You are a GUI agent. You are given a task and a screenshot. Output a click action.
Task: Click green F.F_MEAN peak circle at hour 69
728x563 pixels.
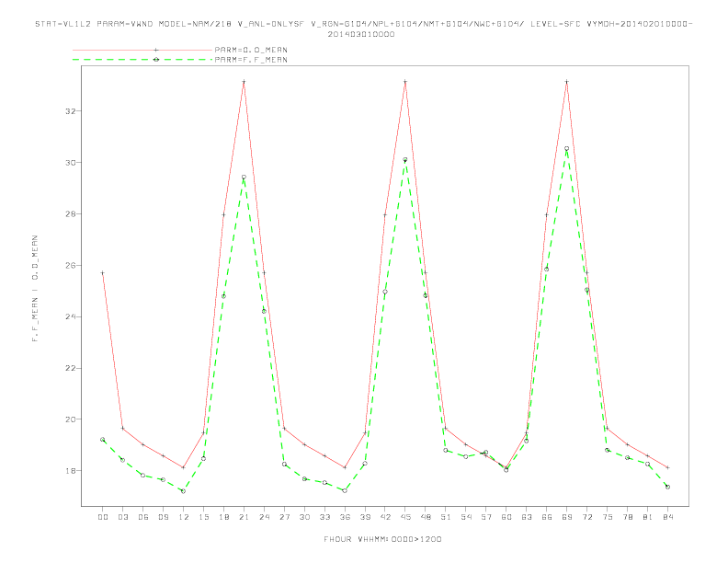[x=567, y=149]
